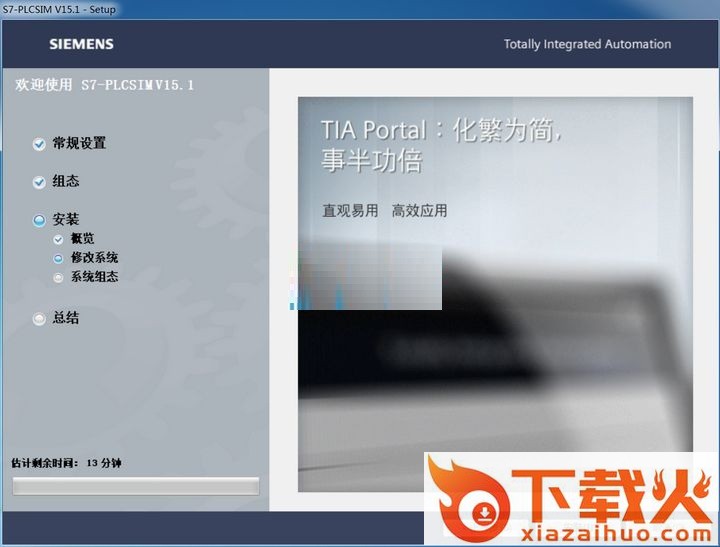Click the blue status icon beside 修改系统
This screenshot has width=720, height=547.
(58, 259)
